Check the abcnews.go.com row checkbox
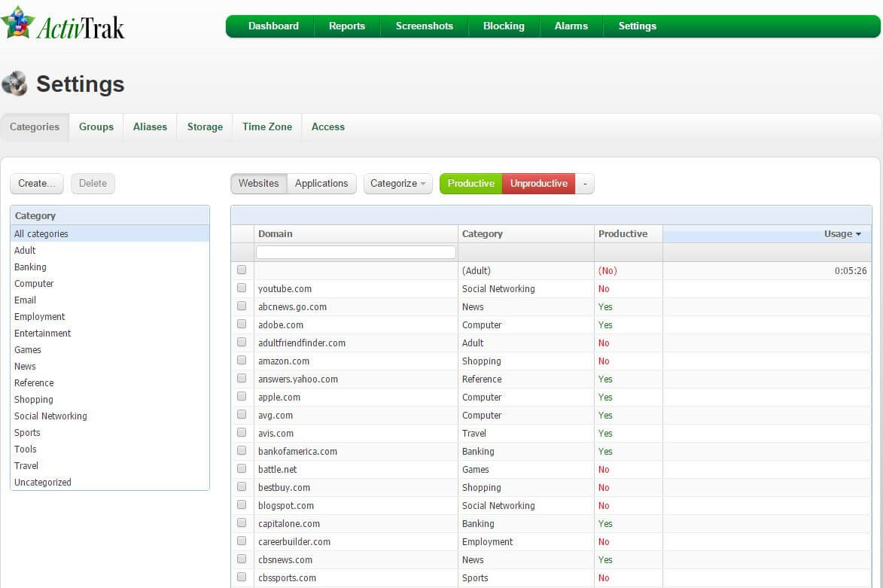The height and width of the screenshot is (588, 883). pos(242,306)
